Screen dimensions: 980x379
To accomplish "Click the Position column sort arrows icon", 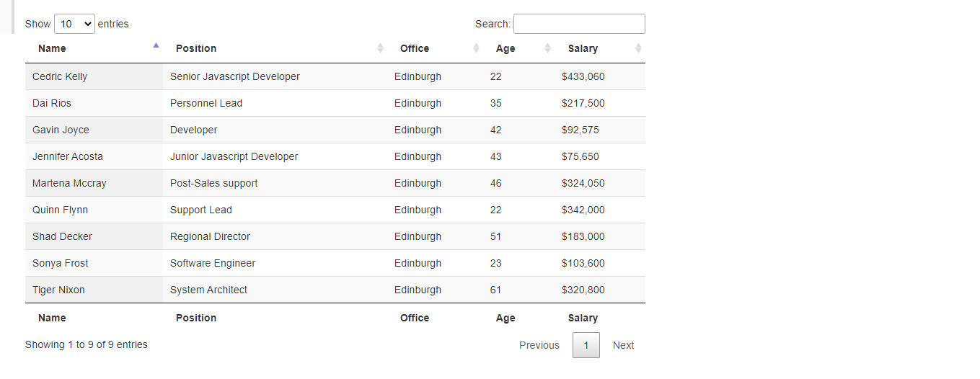I will (x=380, y=48).
